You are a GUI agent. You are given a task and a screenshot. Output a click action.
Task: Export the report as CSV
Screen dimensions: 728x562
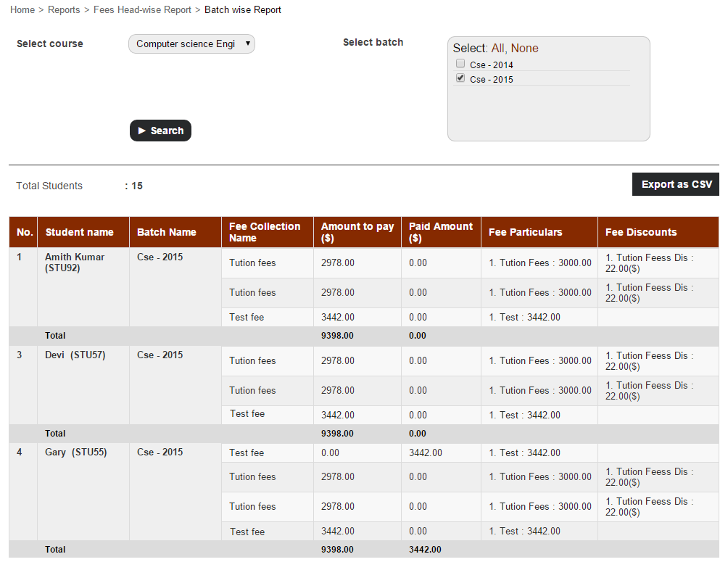click(676, 184)
